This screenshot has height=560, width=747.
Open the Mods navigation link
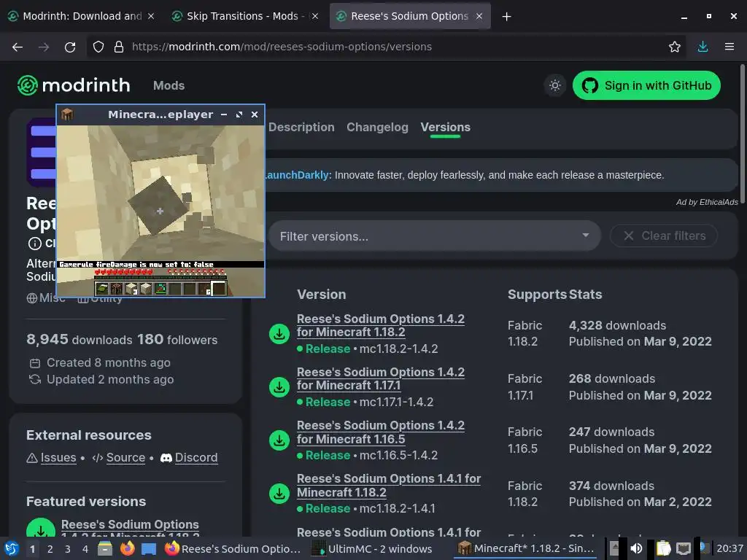coord(169,86)
